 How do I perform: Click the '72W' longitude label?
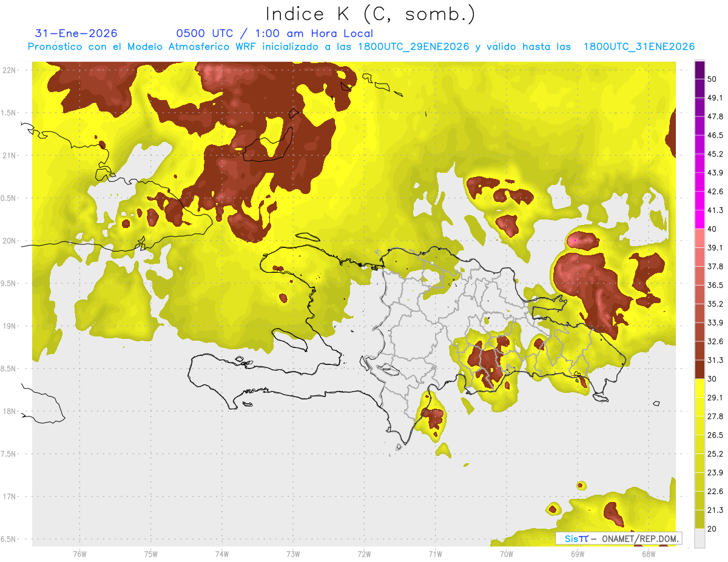pos(364,554)
